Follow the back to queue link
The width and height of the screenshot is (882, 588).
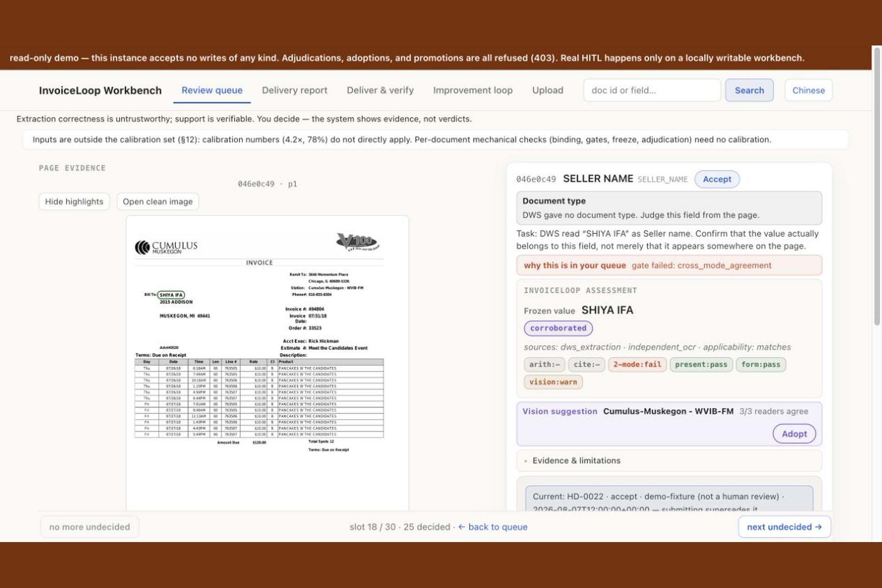[493, 527]
